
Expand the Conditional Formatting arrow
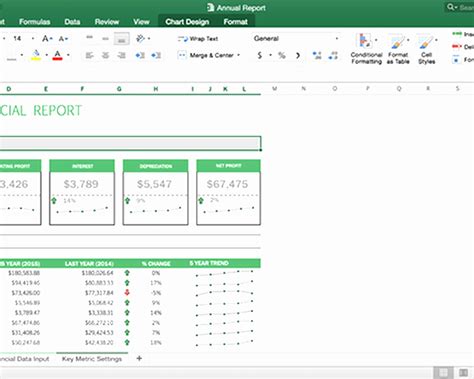tap(376, 40)
